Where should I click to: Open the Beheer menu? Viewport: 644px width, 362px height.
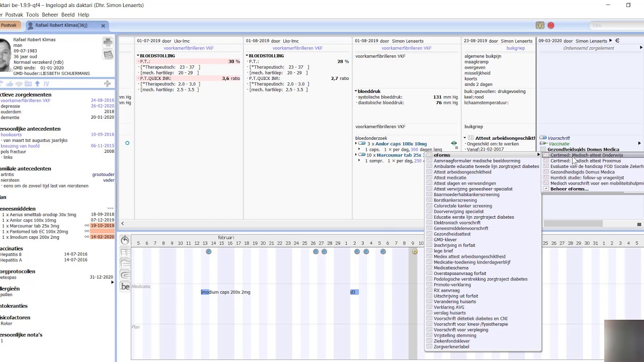coord(50,15)
